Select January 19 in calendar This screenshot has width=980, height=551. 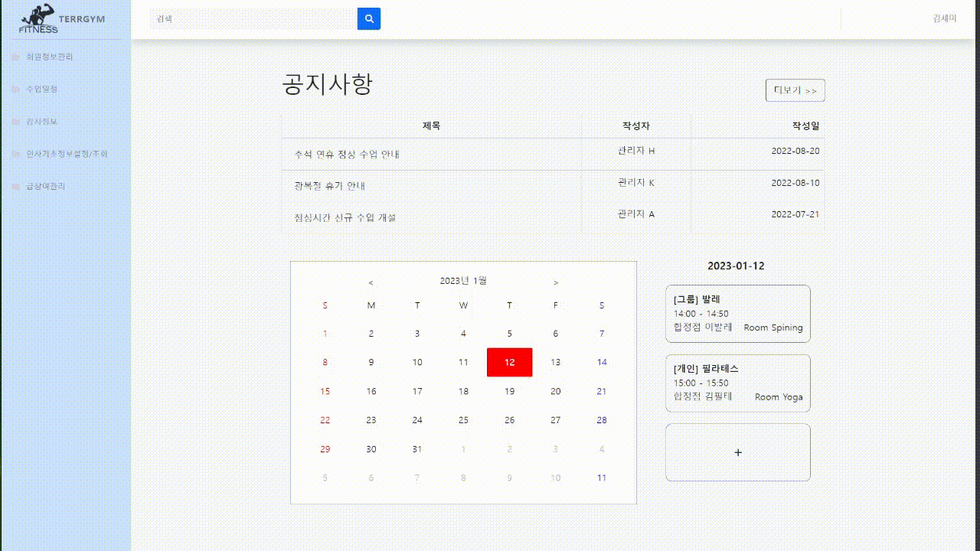(510, 391)
